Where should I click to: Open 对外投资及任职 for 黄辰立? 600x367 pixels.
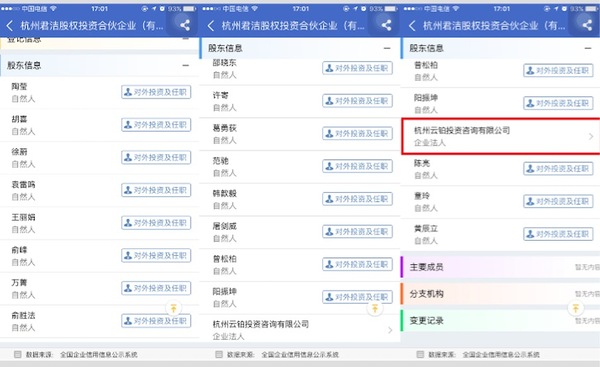(558, 234)
